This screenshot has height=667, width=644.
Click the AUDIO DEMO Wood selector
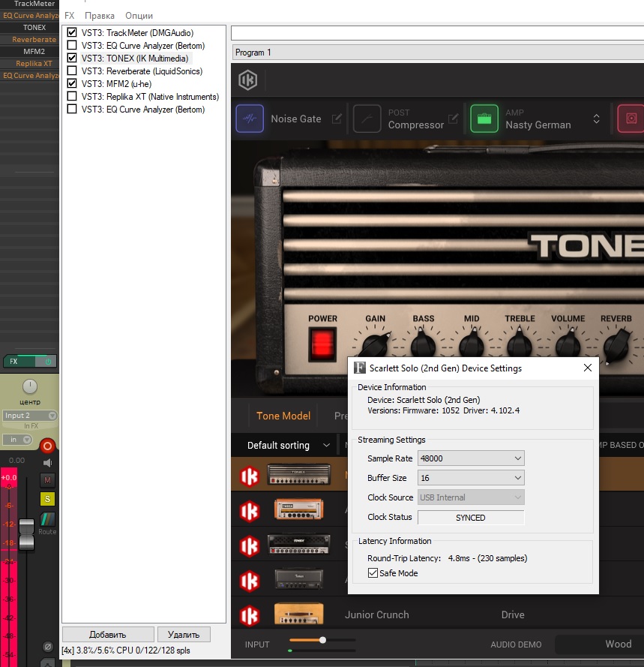click(601, 644)
